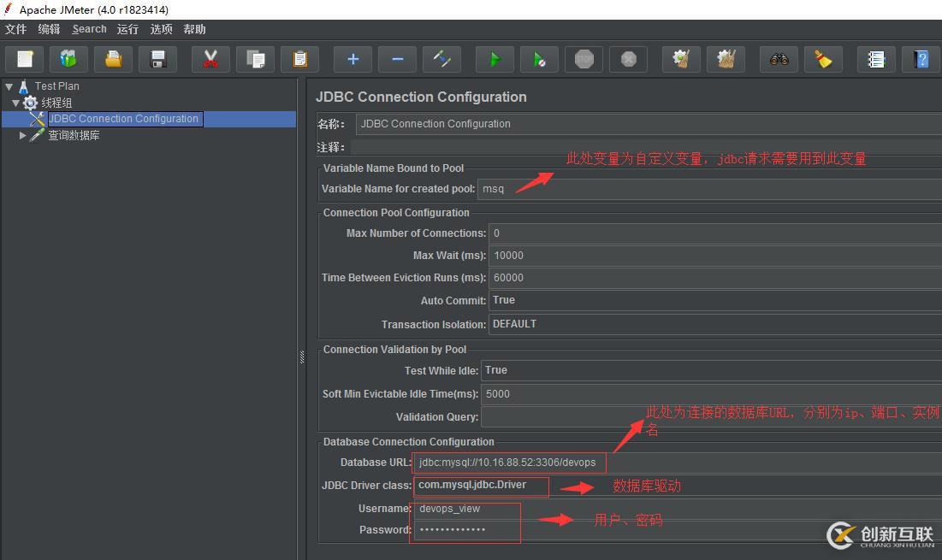Open the Validation Query combo box
Image resolution: width=942 pixels, height=560 pixels.
711,417
